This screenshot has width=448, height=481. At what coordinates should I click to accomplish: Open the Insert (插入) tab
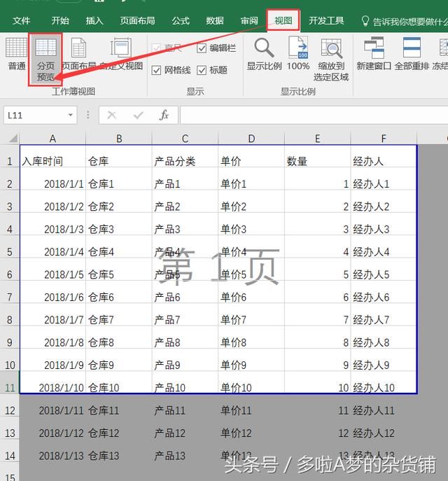pyautogui.click(x=94, y=20)
